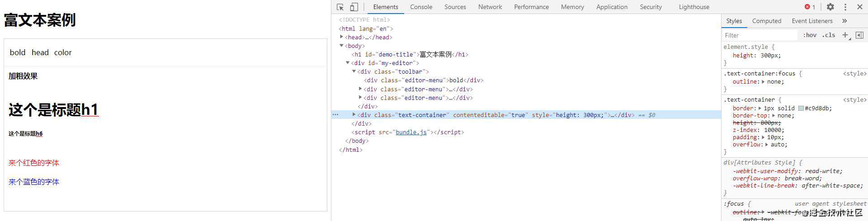Image resolution: width=868 pixels, height=221 pixels.
Task: Click the page title 富文本案例
Action: [x=40, y=20]
